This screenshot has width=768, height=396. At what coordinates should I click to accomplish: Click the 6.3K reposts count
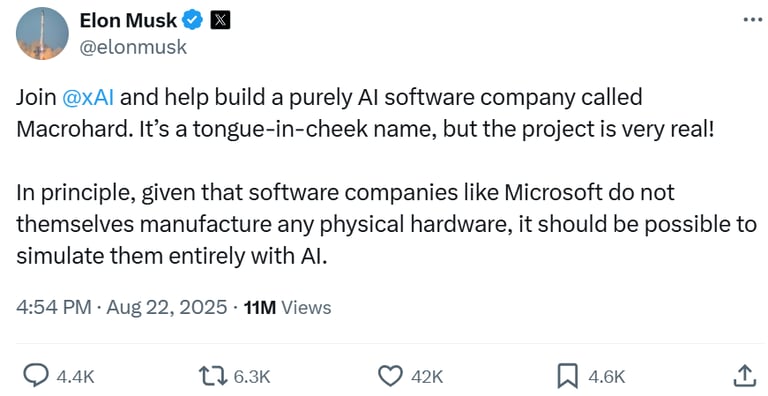(x=252, y=376)
